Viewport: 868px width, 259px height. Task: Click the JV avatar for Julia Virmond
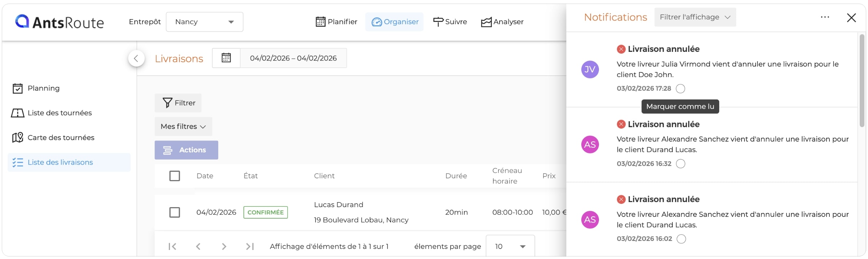click(x=590, y=70)
